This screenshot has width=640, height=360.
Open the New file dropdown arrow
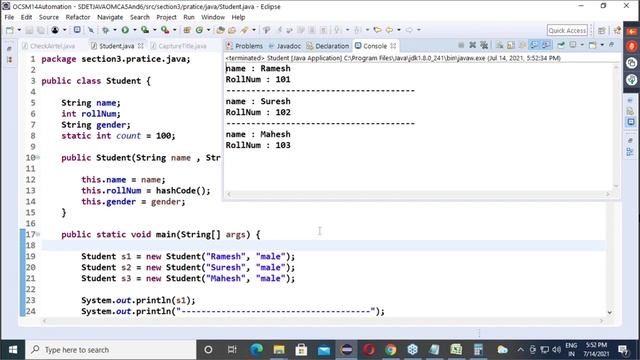[19, 30]
